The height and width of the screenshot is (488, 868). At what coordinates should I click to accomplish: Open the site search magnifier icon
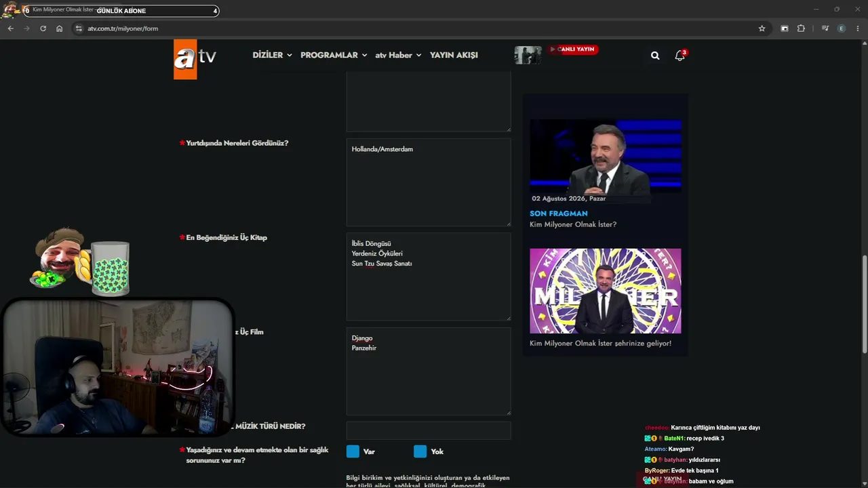(655, 56)
